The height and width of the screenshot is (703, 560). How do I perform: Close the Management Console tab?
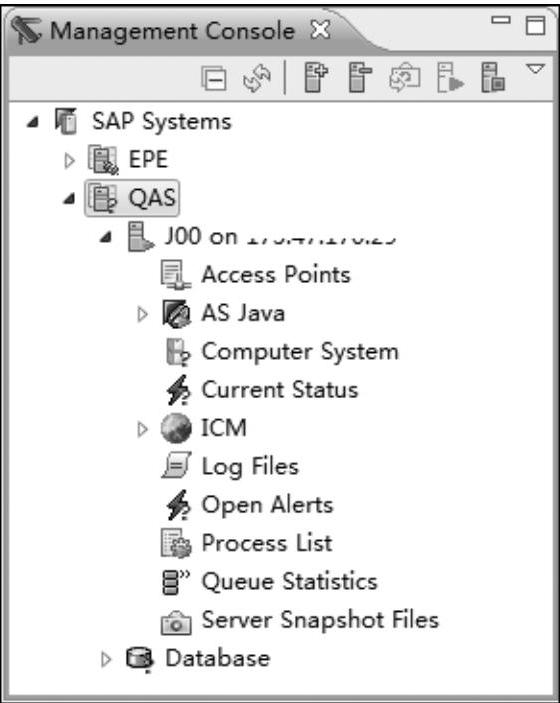click(321, 30)
